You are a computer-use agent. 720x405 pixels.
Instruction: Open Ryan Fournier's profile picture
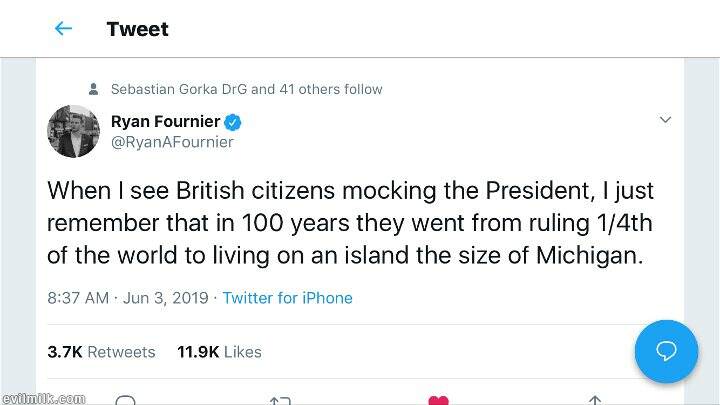coord(73,131)
